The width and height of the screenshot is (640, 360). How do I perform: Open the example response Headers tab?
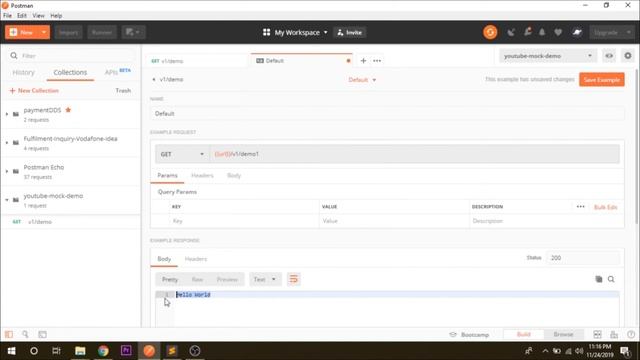coord(196,259)
